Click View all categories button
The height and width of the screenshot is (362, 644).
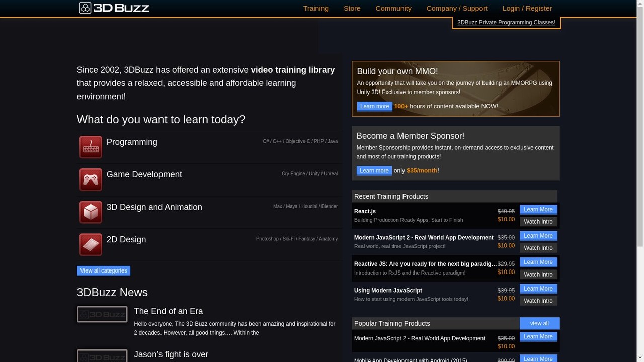click(104, 270)
